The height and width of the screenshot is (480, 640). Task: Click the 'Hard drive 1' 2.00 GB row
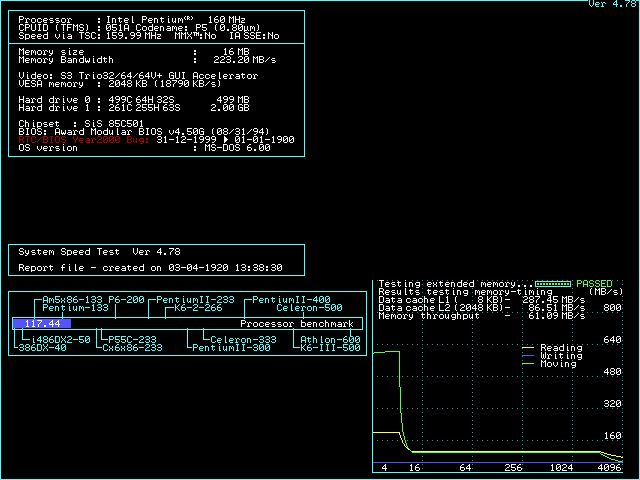134,108
